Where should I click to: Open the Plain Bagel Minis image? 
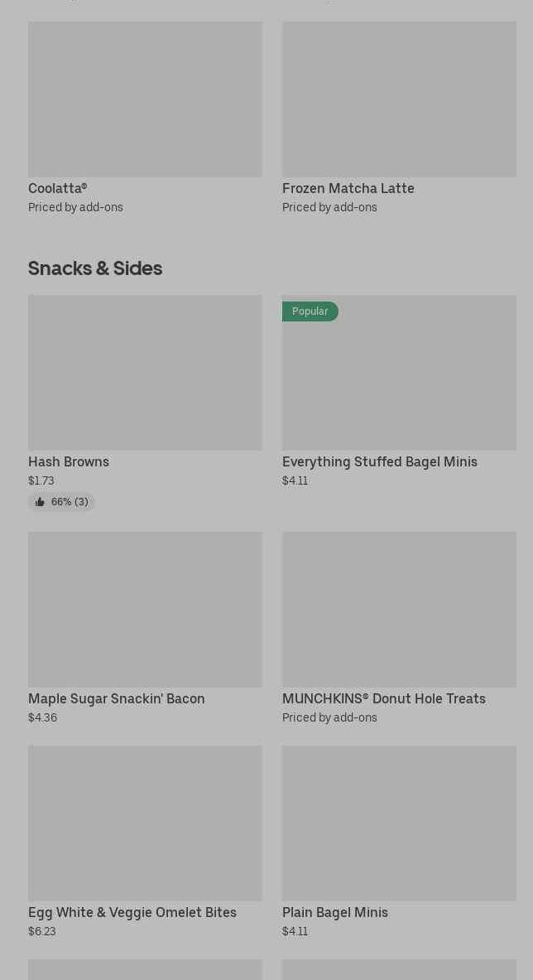399,823
